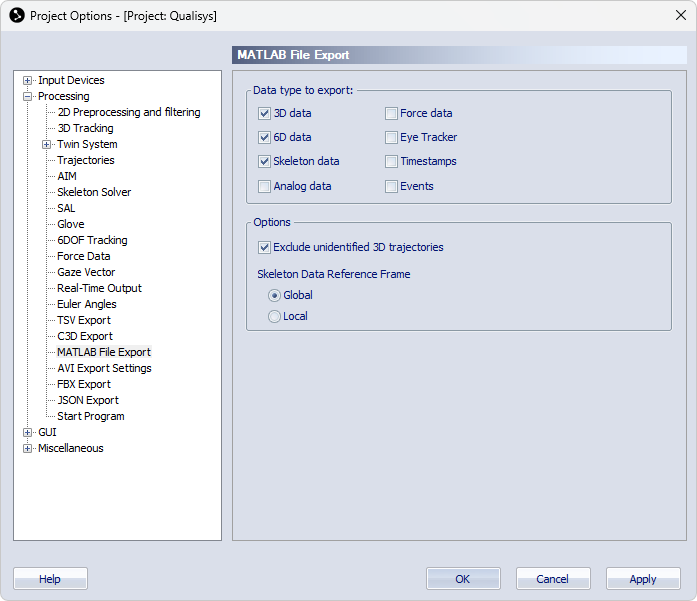
Task: Click Cancel to discard changes
Action: click(x=553, y=579)
